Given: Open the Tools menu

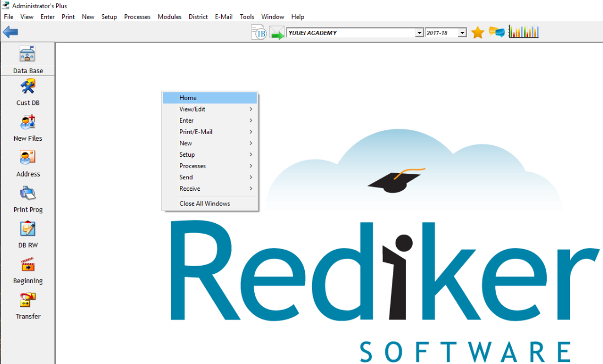Looking at the screenshot, I should coord(247,17).
